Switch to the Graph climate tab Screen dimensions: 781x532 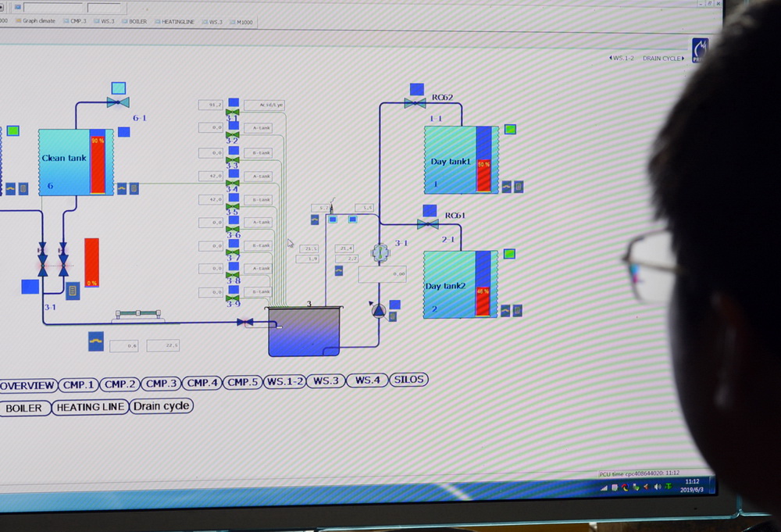click(36, 21)
